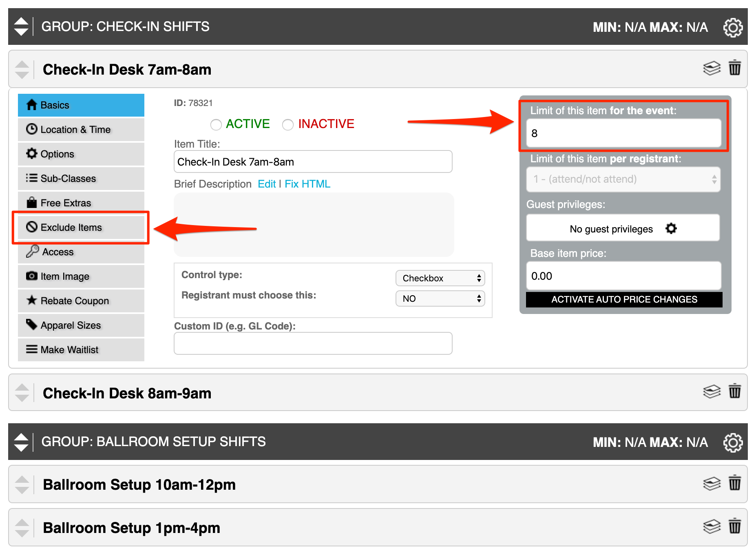Open Registrant must choose this dropdown
756x557 pixels.
[440, 298]
